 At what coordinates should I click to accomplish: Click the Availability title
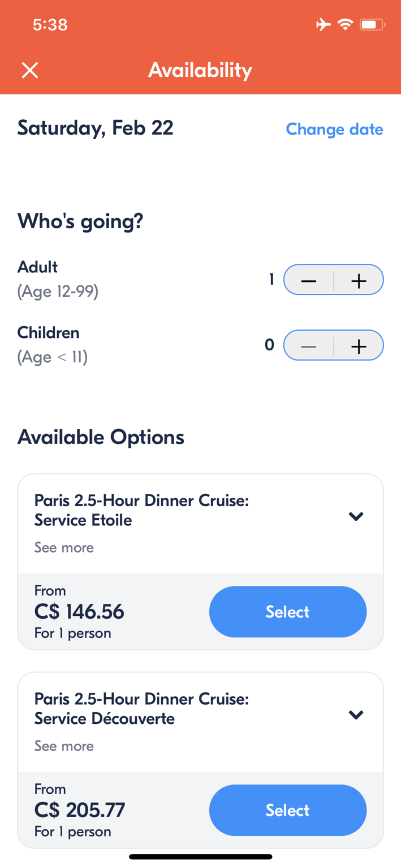200,70
